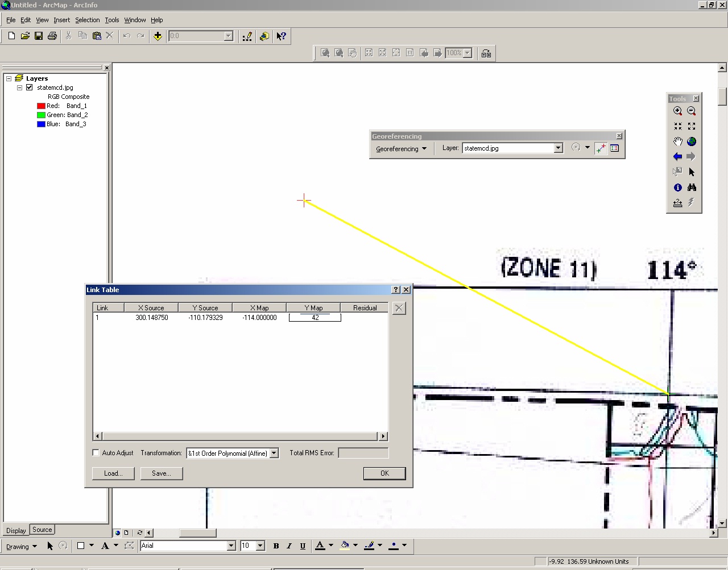This screenshot has height=570, width=728.
Task: Open the View Link Table icon
Action: pos(615,148)
